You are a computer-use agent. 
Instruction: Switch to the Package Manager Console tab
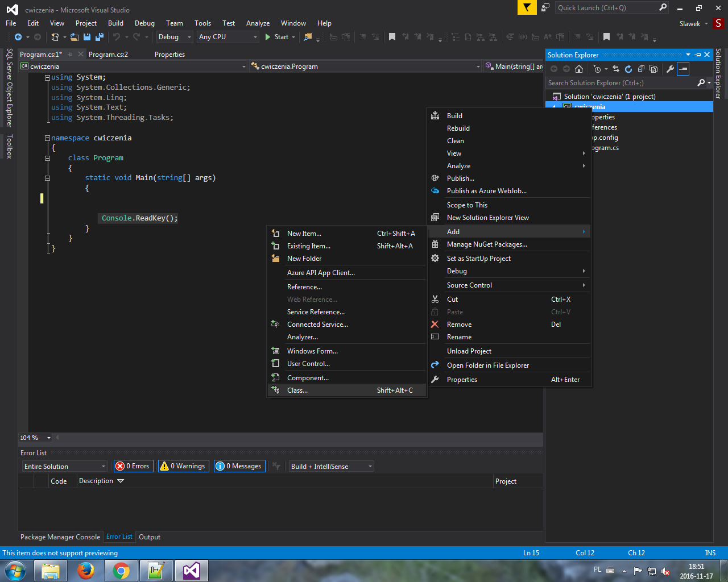60,537
